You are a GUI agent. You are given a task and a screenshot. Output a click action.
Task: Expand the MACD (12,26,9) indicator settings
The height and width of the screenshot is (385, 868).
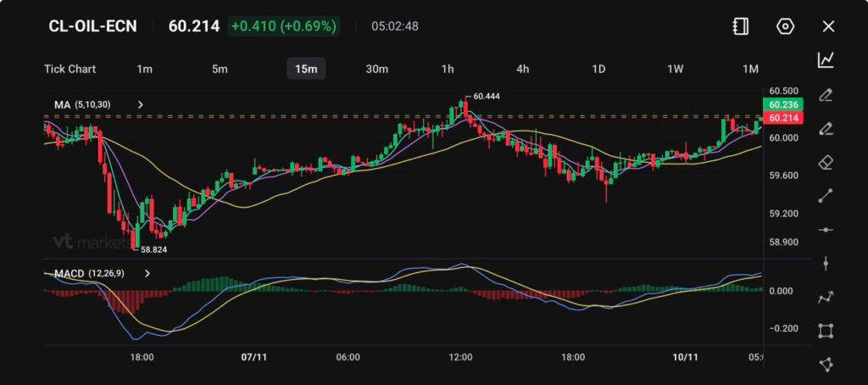pos(147,274)
